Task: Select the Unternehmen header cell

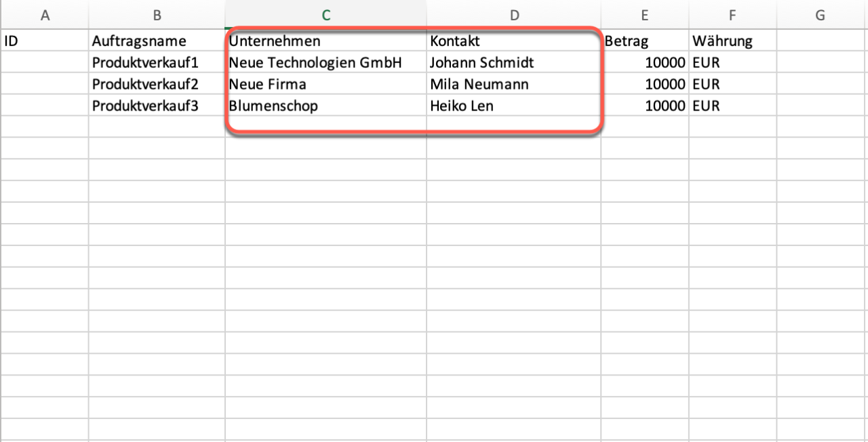Action: 326,41
